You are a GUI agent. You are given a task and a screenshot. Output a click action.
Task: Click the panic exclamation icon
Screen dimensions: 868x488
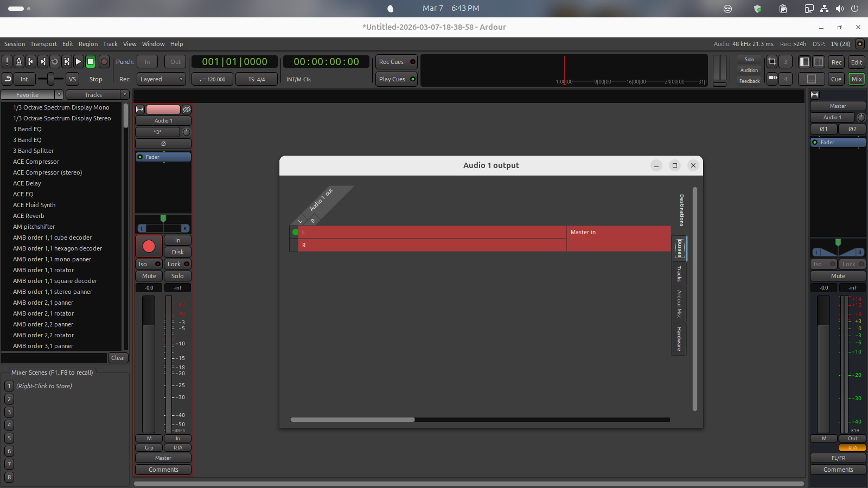tap(7, 62)
